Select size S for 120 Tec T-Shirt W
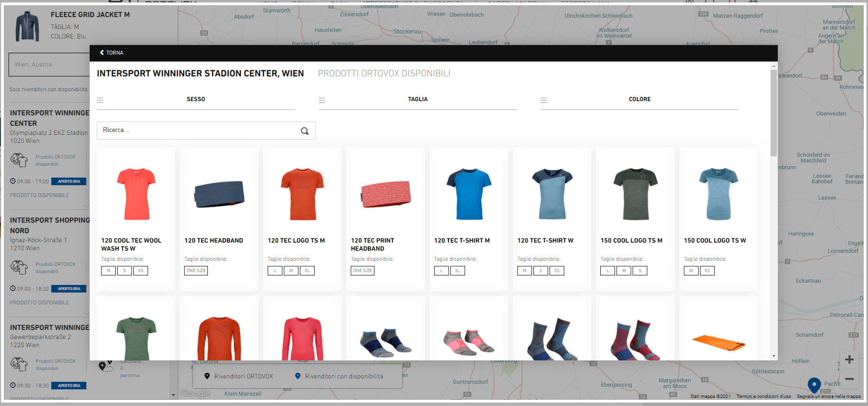Viewport: 868px width, 406px height. 541,271
